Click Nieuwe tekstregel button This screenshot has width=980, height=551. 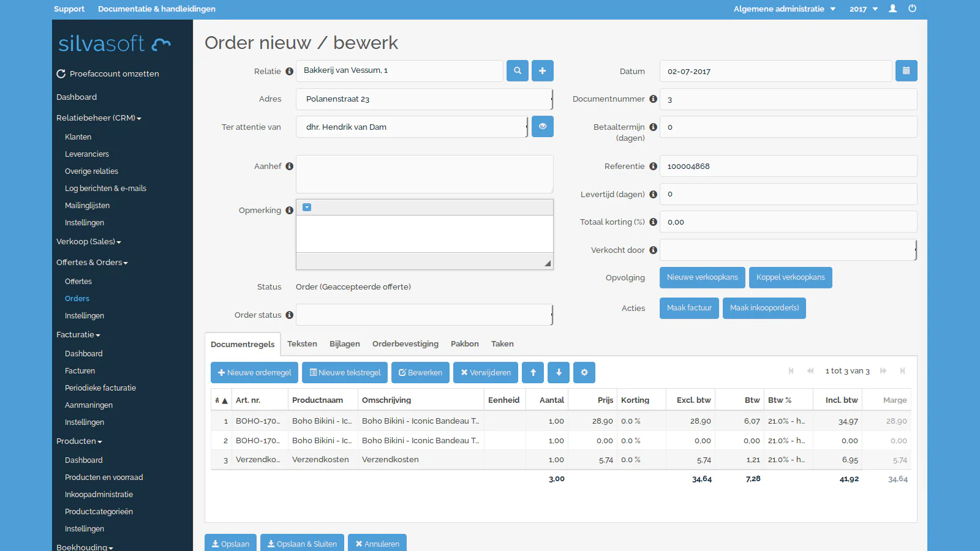tap(345, 372)
